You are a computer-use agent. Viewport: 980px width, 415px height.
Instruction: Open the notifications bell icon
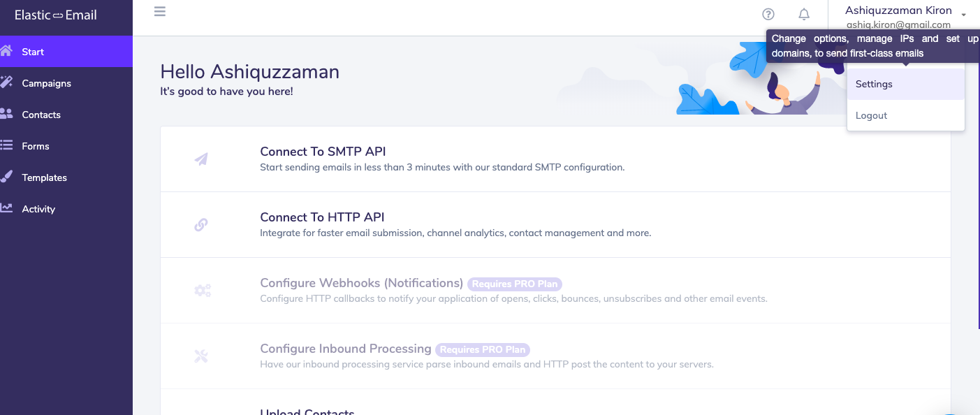coord(804,14)
